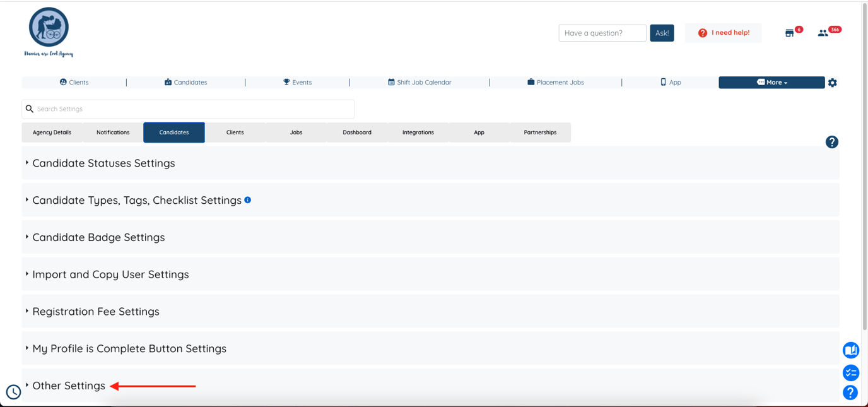The height and width of the screenshot is (407, 868).
Task: Click the I need help! button
Action: point(723,32)
